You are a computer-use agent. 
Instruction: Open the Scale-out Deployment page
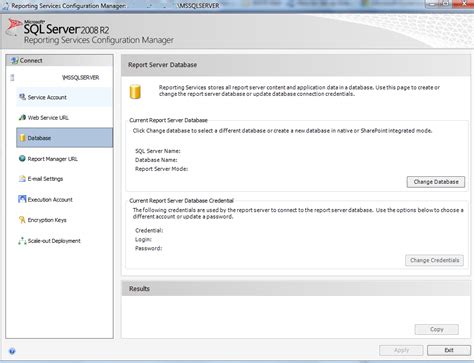tap(64, 241)
